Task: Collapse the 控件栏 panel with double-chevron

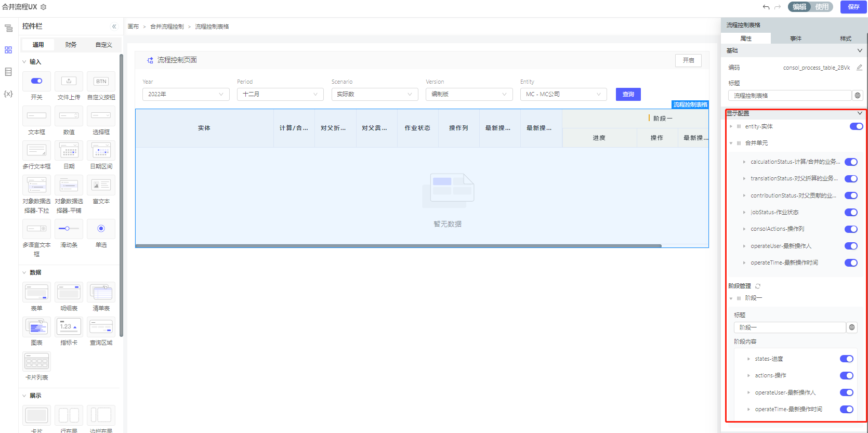Action: click(x=114, y=27)
